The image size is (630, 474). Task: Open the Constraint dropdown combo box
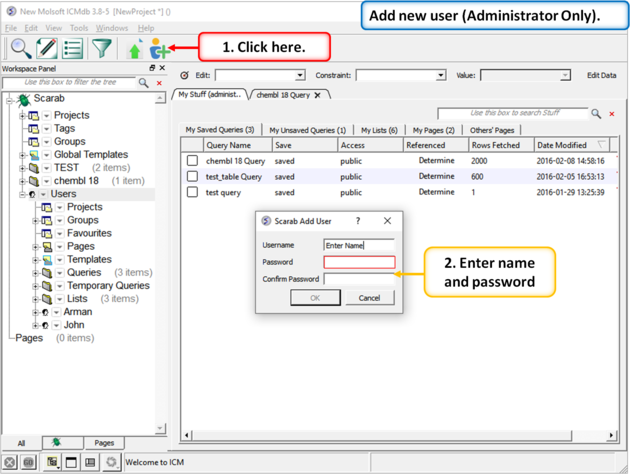click(x=400, y=75)
